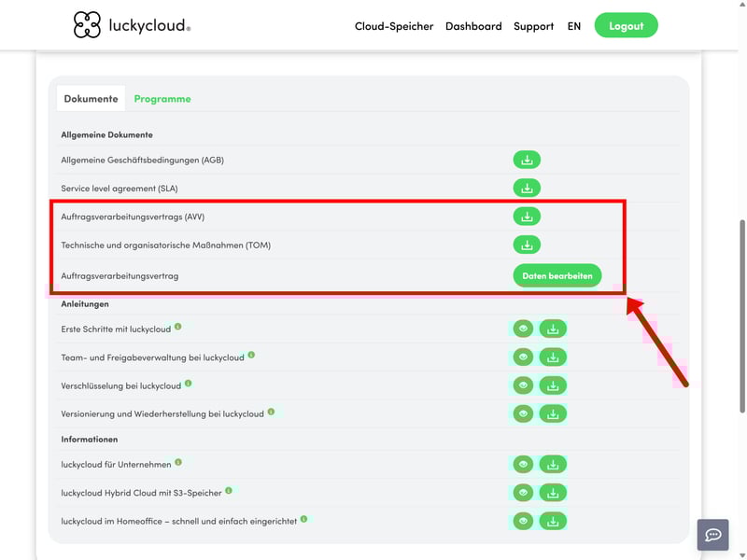Click Daten bearbeiten for Auftragsverarbeitungsvertrag

pos(557,275)
